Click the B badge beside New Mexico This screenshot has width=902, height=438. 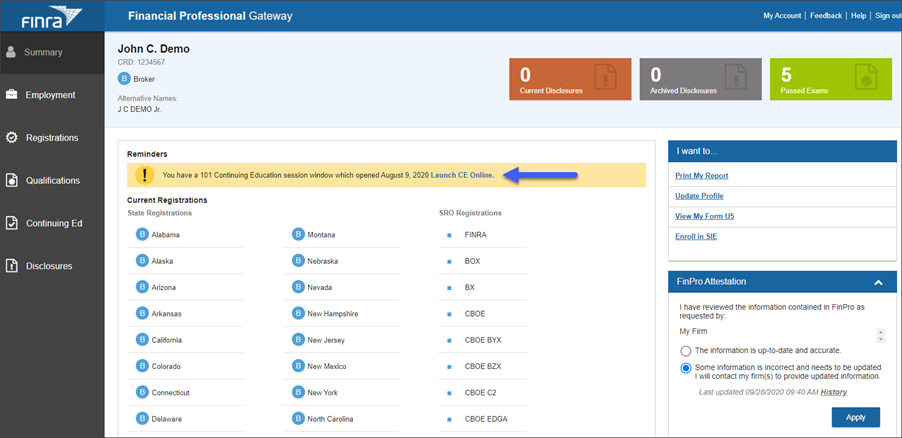coord(298,366)
